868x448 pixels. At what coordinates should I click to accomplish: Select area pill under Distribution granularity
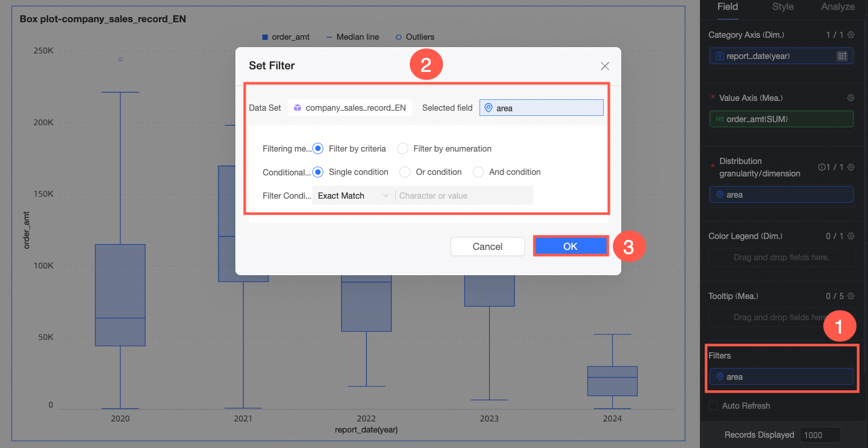(781, 195)
